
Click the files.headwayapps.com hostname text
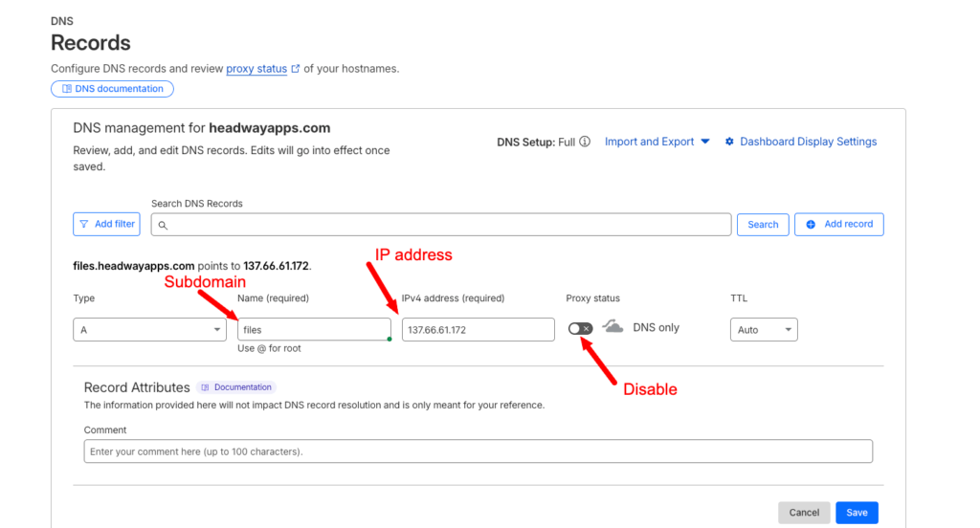134,266
